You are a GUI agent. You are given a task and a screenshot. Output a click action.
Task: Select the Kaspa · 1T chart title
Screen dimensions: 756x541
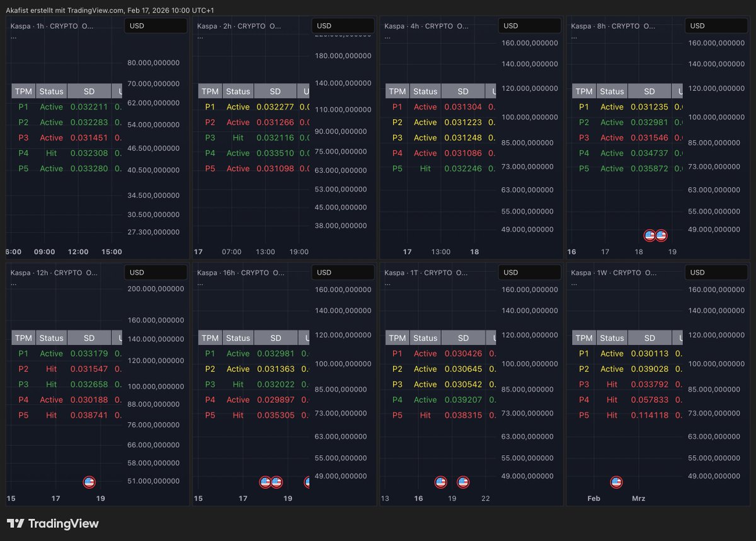[x=427, y=272]
